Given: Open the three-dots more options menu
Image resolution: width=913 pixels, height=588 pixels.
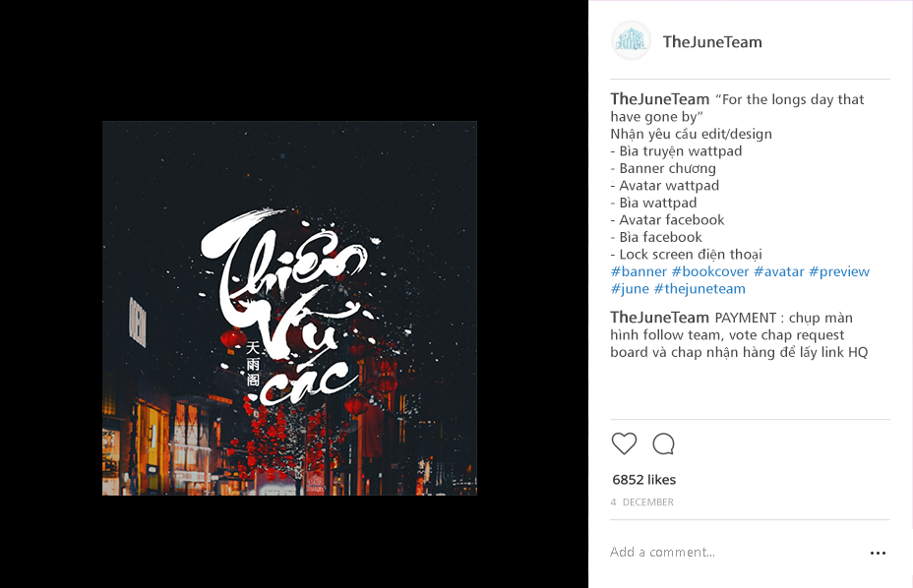Looking at the screenshot, I should (878, 553).
